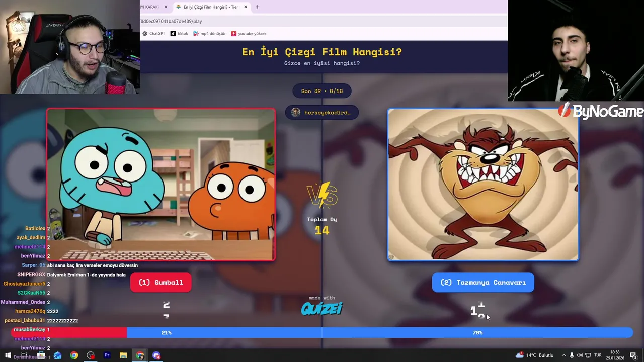
Task: Click the ChatGPT bookmark favicon
Action: tap(145, 33)
